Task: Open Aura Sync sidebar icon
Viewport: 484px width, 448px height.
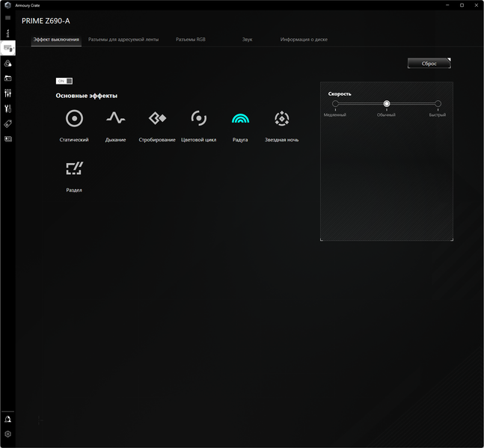Action: (x=7, y=64)
